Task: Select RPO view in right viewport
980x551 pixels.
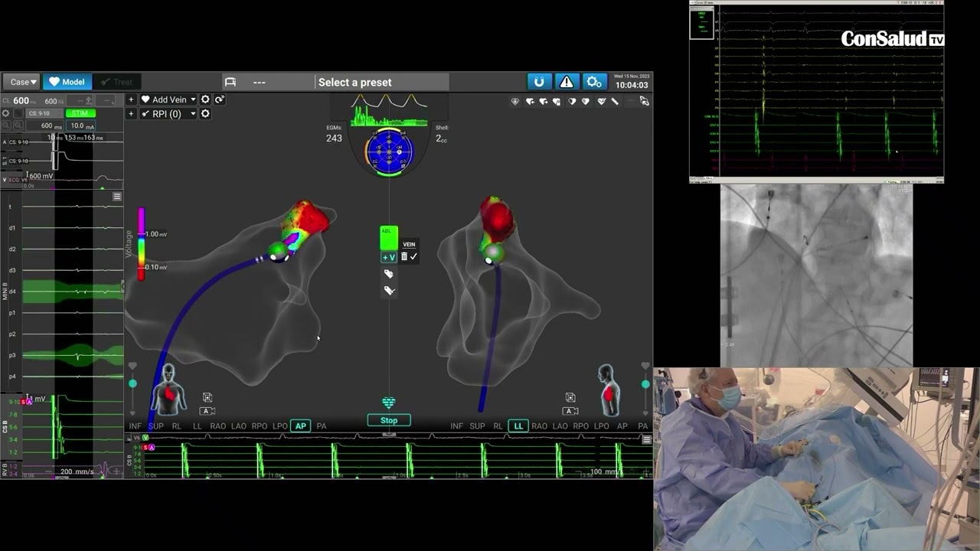Action: coord(581,426)
